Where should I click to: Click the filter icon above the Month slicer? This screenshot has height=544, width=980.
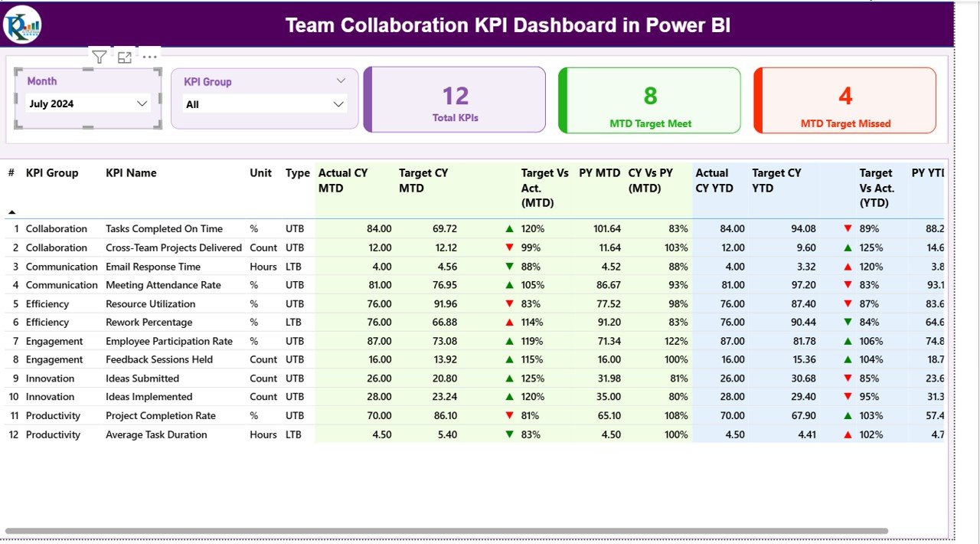(x=100, y=57)
